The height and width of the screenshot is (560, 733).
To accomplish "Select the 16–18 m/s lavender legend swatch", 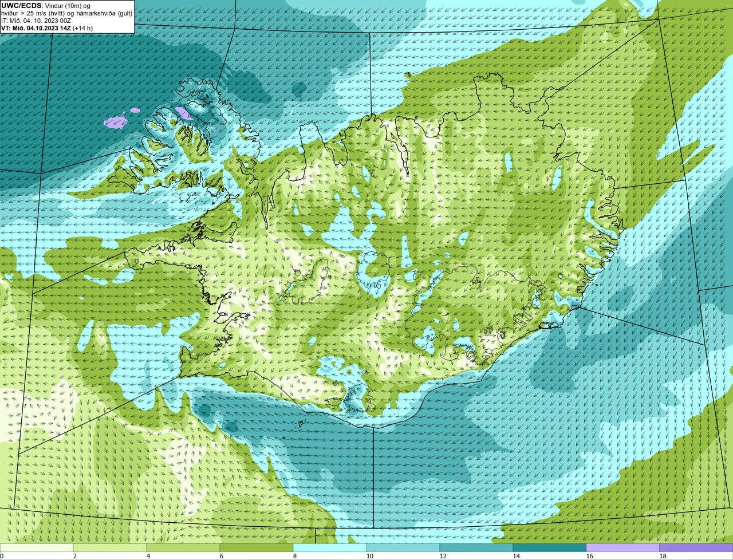I will 623,547.
